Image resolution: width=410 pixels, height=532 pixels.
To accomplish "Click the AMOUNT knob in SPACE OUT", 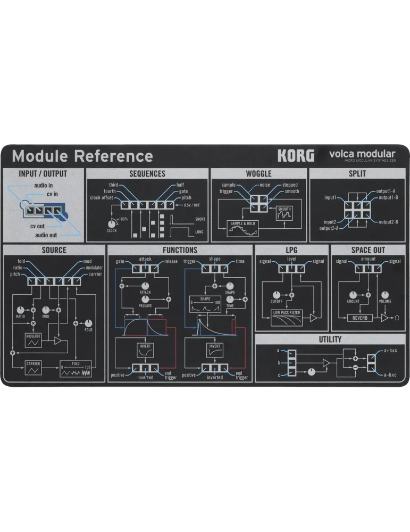I will (353, 295).
